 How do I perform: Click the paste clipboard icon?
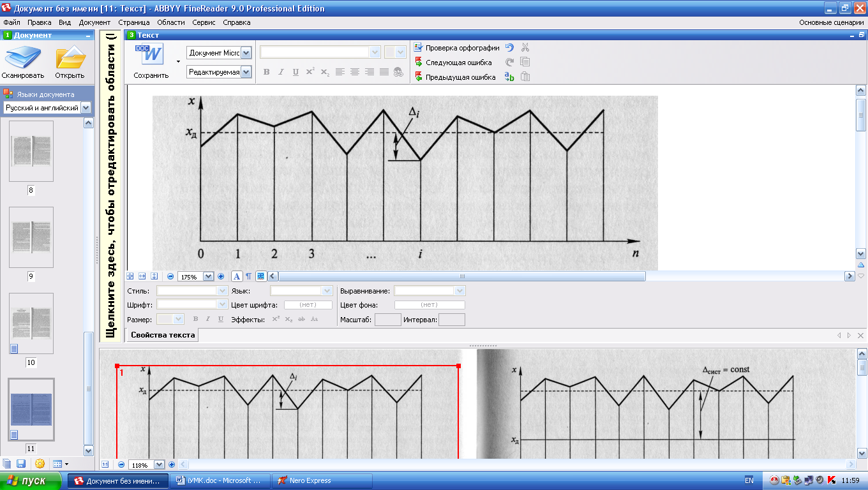525,77
